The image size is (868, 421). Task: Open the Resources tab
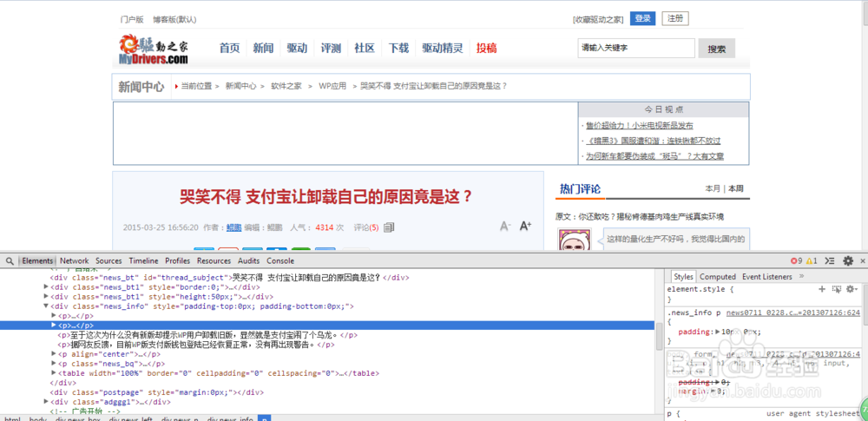pyautogui.click(x=214, y=261)
